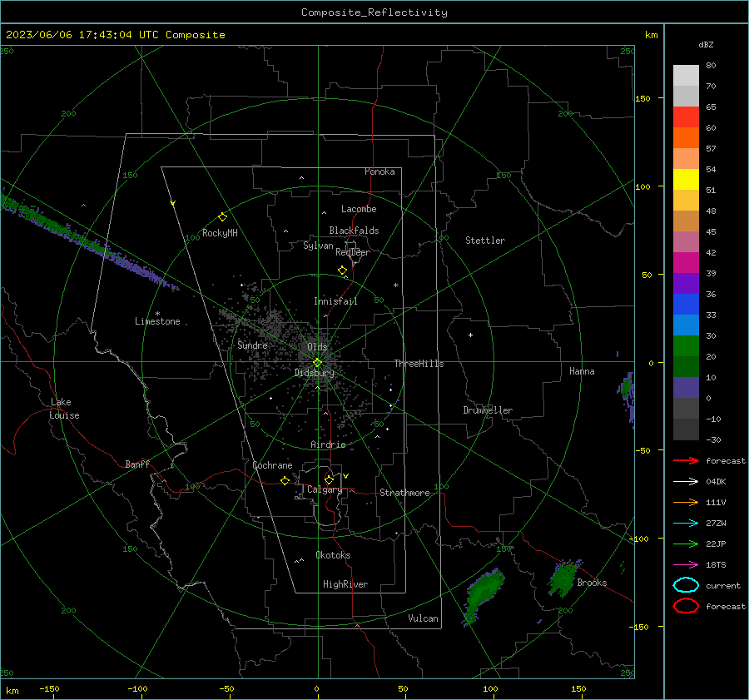Click the yellow diamond marker above Calgary

[329, 479]
